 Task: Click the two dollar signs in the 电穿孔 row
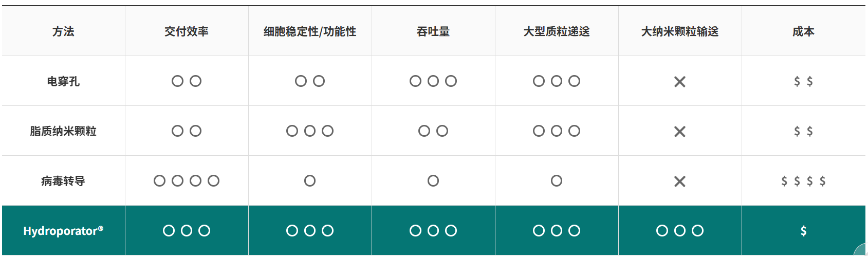point(803,81)
